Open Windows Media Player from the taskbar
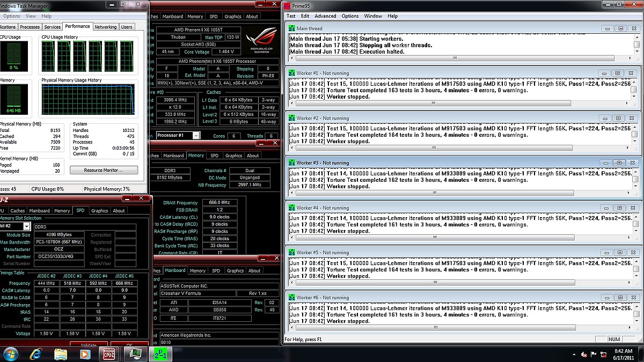644x362 pixels. click(x=85, y=354)
